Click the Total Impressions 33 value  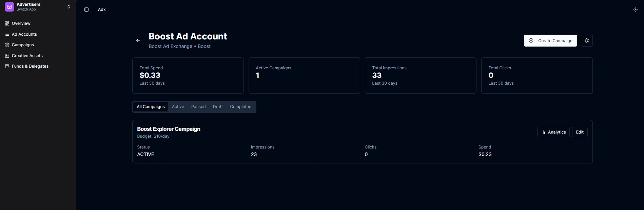(x=377, y=75)
